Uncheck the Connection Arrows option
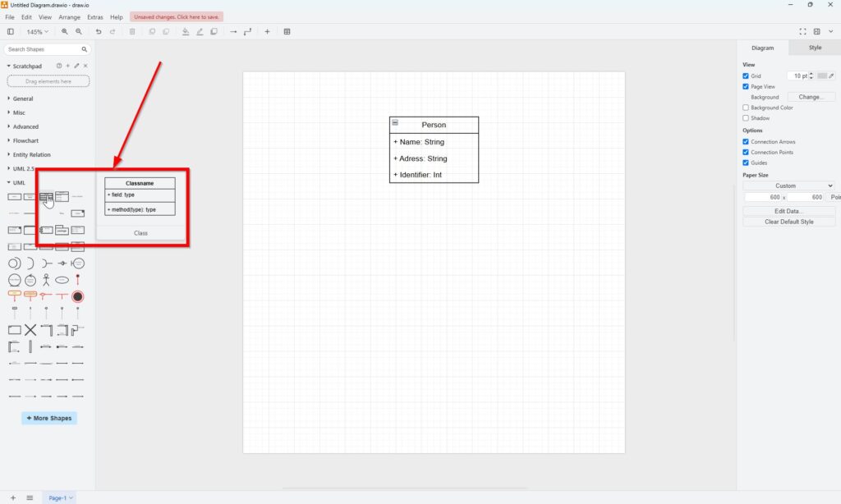This screenshot has height=504, width=841. (x=746, y=142)
